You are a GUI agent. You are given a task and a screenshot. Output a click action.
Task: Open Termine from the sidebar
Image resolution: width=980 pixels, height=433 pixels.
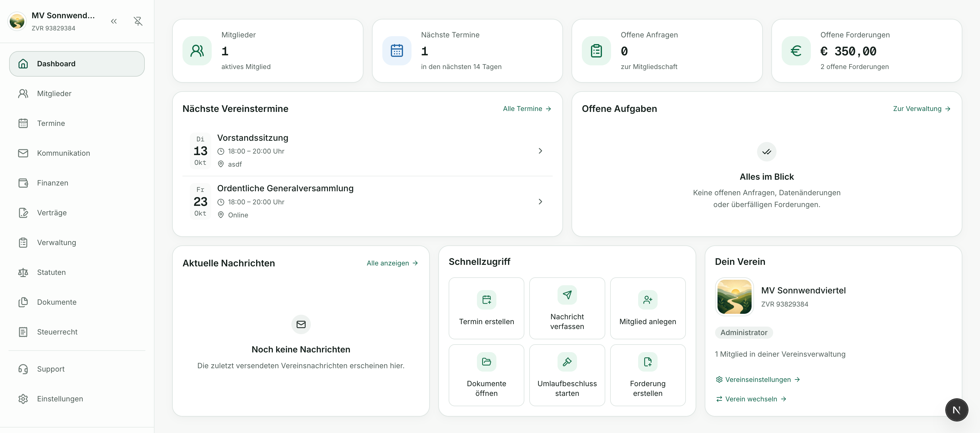[77, 123]
